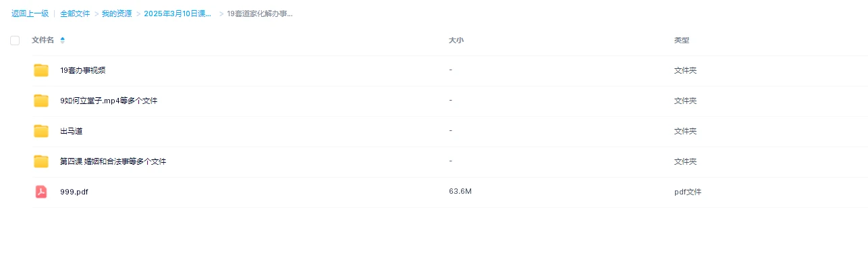Click the current 19套道家化解办事... breadcrumb
The height and width of the screenshot is (264, 868).
(x=260, y=14)
